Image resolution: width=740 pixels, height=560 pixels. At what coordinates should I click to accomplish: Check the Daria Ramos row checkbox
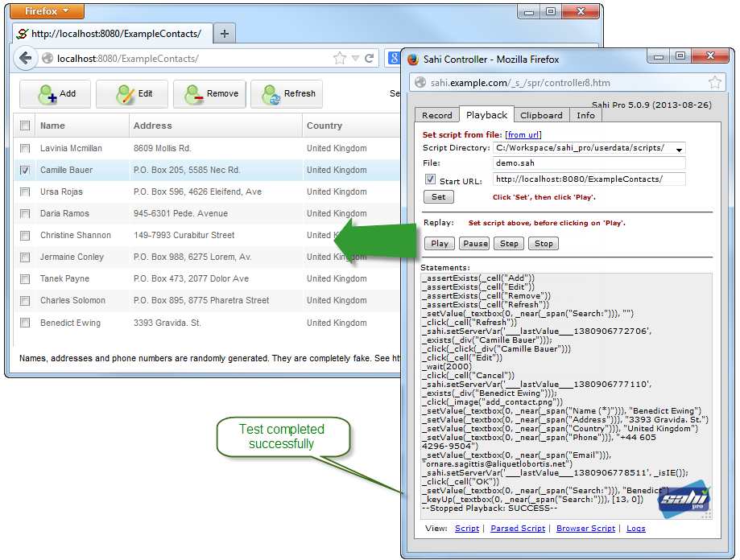pyautogui.click(x=25, y=213)
